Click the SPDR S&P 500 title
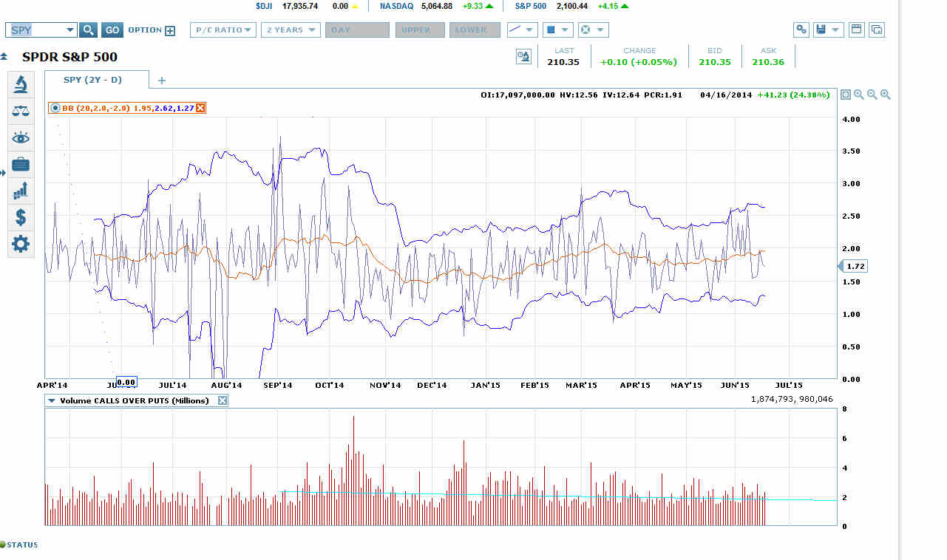 pyautogui.click(x=69, y=57)
